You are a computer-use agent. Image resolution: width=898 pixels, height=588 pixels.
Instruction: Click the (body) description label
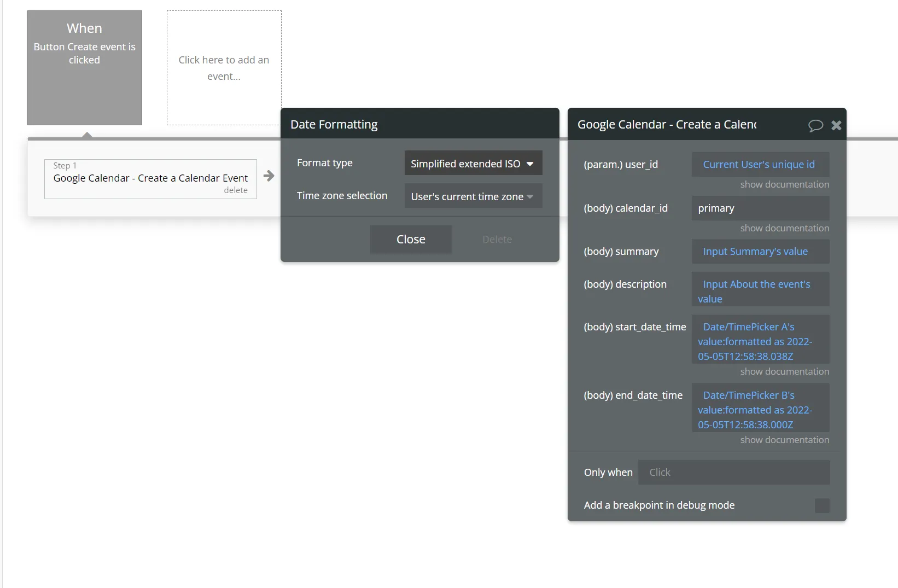[625, 284]
